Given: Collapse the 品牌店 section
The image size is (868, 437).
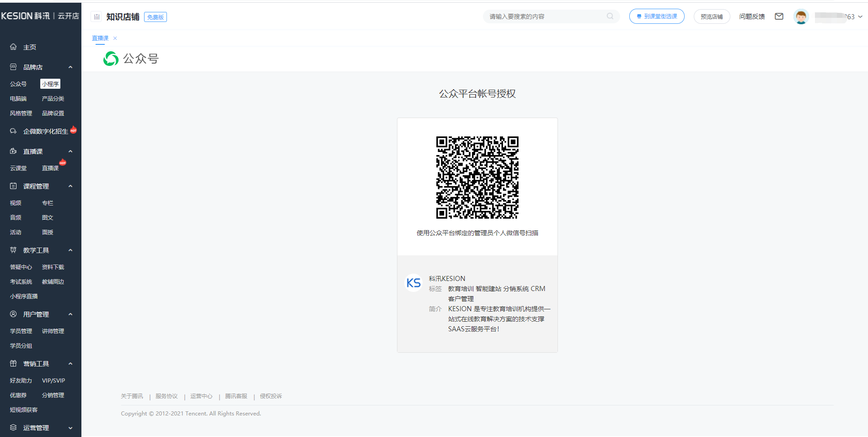Looking at the screenshot, I should click(70, 67).
